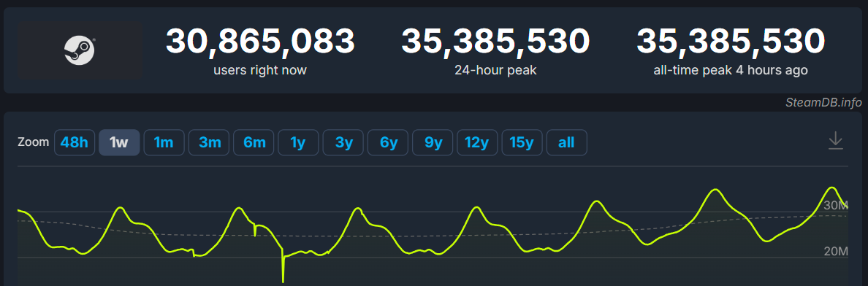Switch chart zoom to 1m

coord(164,143)
